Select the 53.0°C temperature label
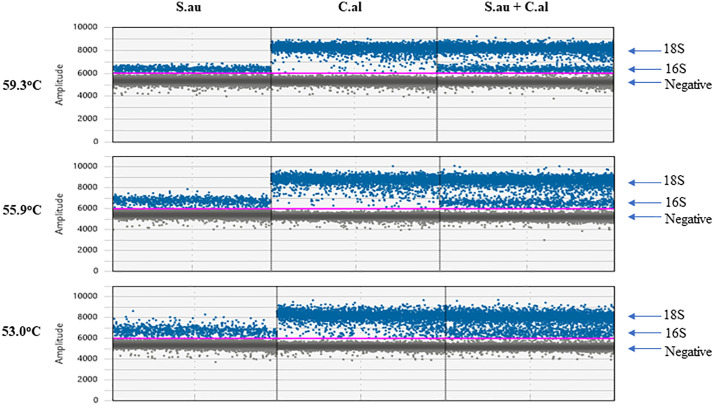 [22, 331]
